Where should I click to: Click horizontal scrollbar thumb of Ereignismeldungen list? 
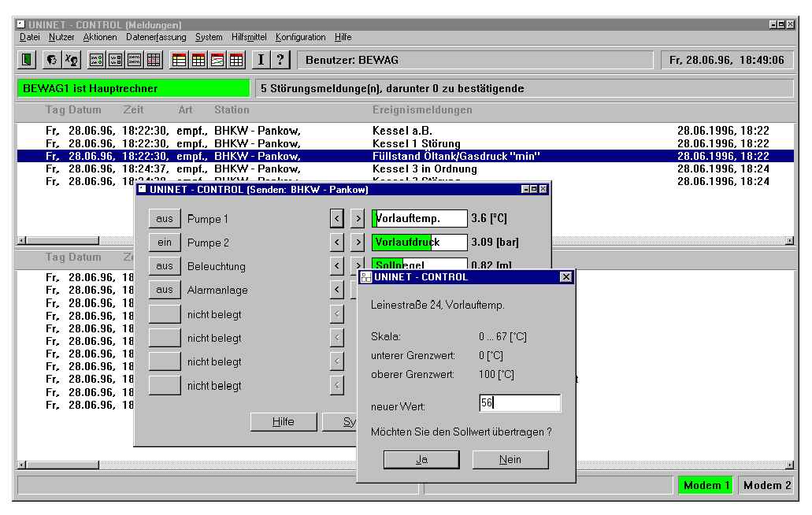pos(63,241)
